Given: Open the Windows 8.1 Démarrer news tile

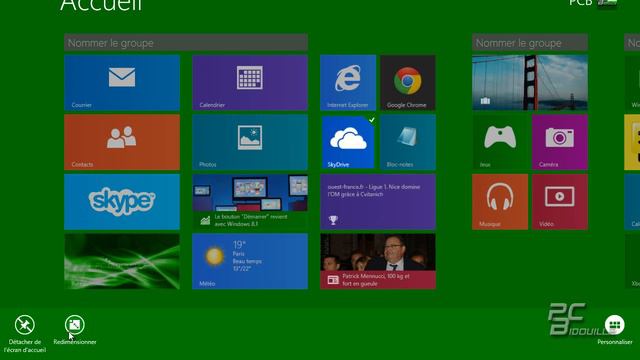Looking at the screenshot, I should pos(250,202).
